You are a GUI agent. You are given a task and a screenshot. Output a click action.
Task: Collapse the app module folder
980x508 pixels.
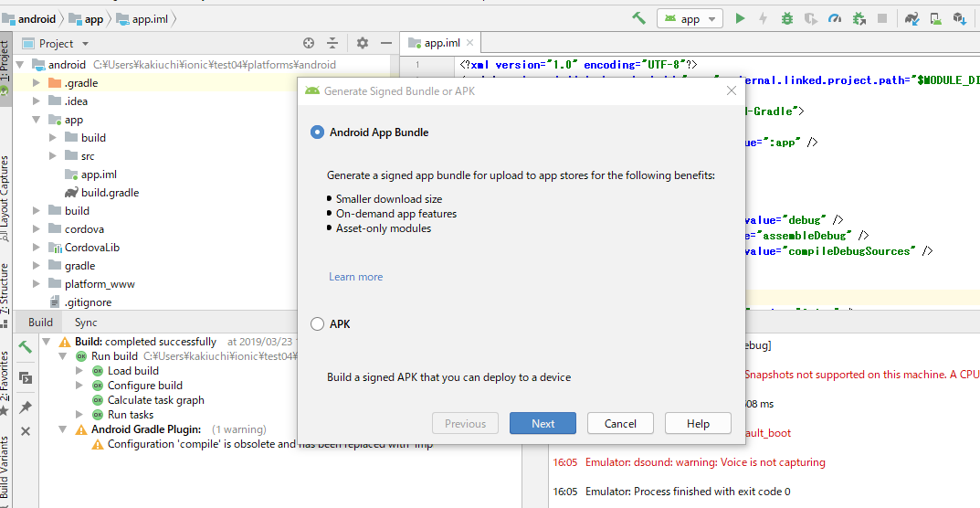[x=36, y=120]
